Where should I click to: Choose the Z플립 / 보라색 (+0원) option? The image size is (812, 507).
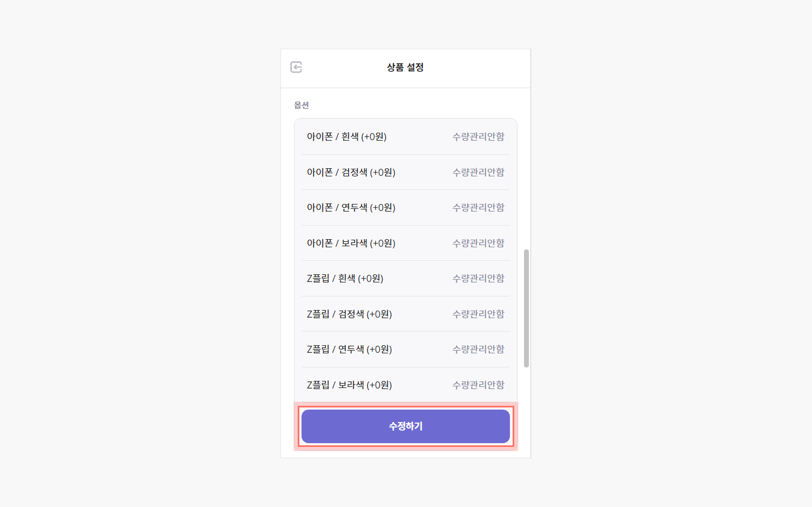405,385
